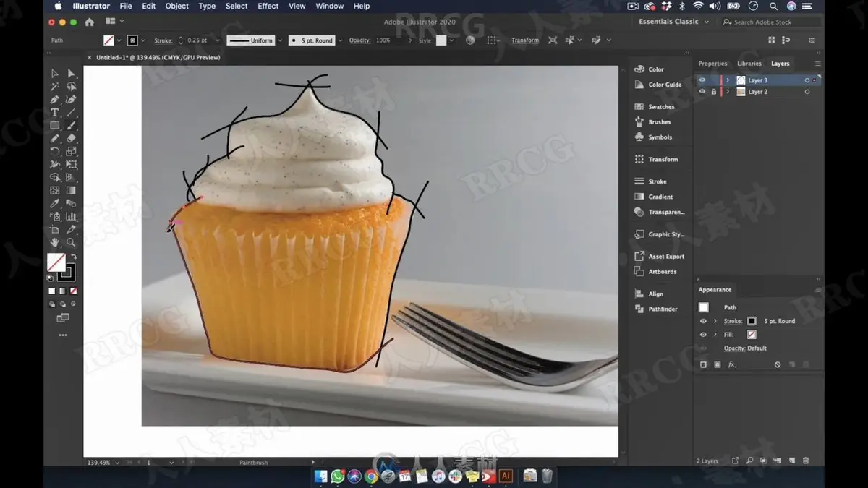Click the Transform button in control bar
The height and width of the screenshot is (488, 868).
coord(524,40)
